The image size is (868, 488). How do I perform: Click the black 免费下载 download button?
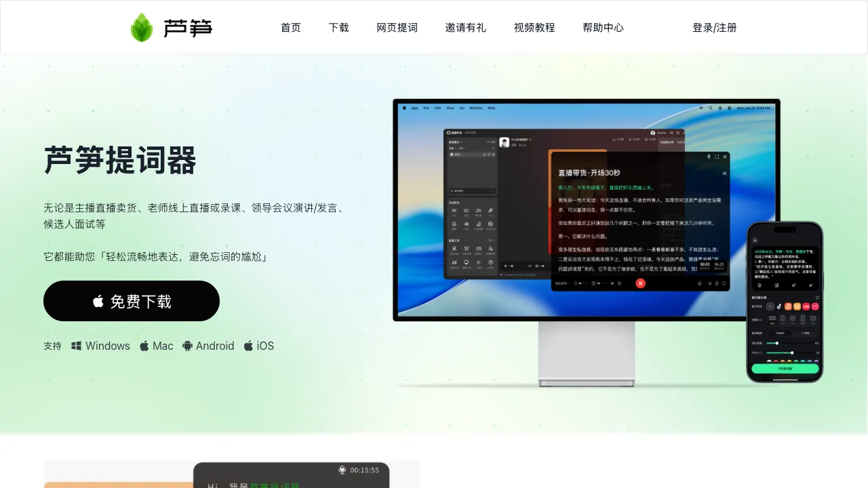(132, 301)
